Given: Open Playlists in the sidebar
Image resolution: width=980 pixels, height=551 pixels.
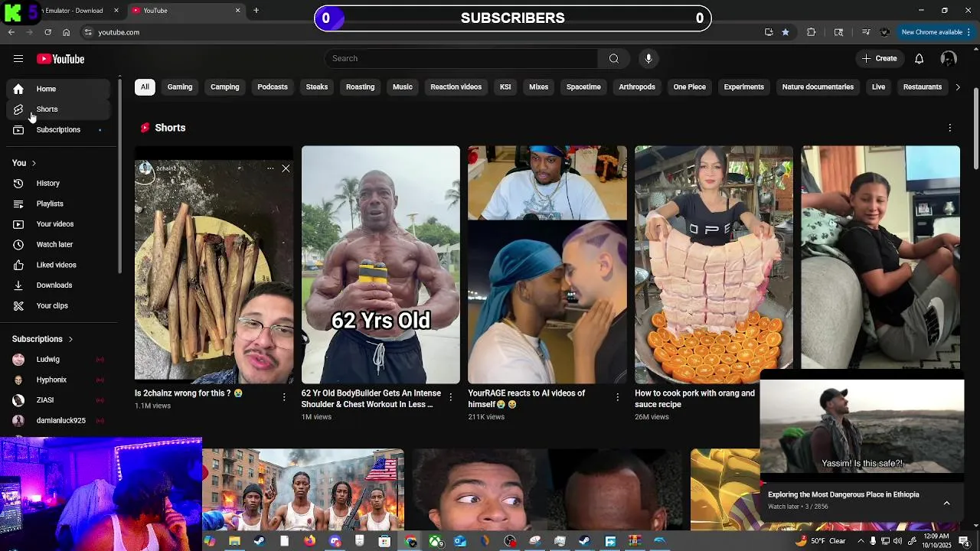Looking at the screenshot, I should click(x=58, y=204).
